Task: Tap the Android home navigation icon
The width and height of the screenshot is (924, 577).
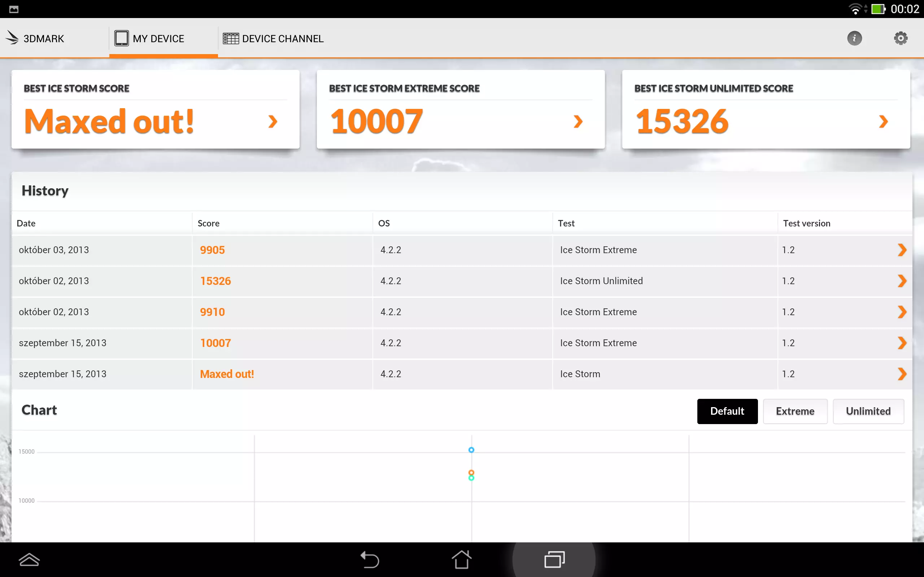Action: [462, 559]
